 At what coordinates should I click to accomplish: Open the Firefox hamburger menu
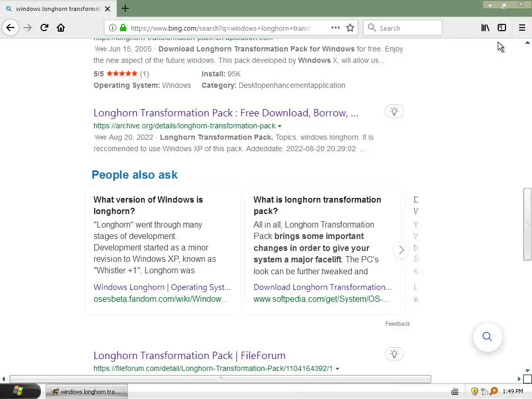click(522, 28)
